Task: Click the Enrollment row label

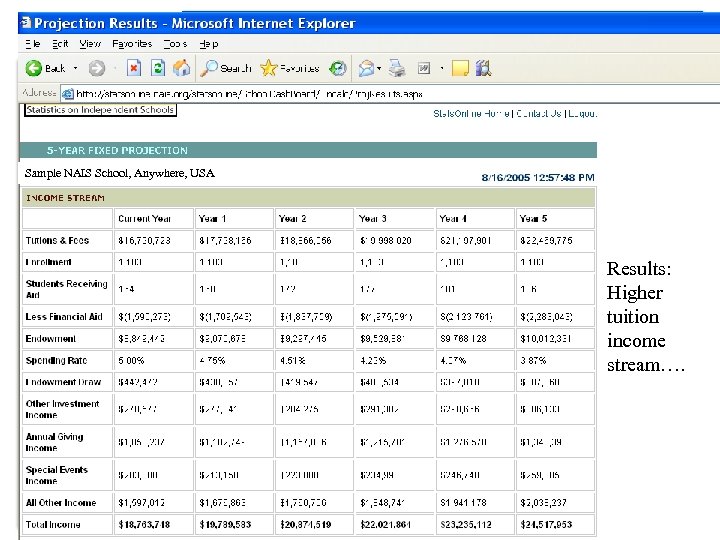Action: tap(49, 262)
